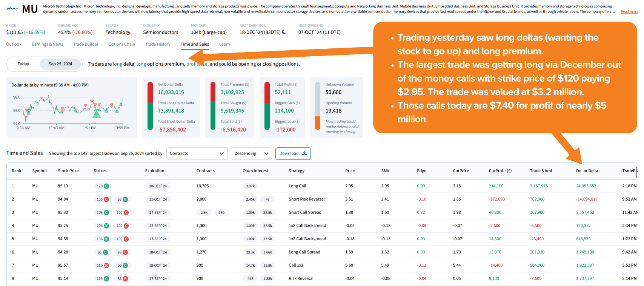This screenshot has width=644, height=286.
Task: Open the Options Chain tab
Action: tap(122, 44)
